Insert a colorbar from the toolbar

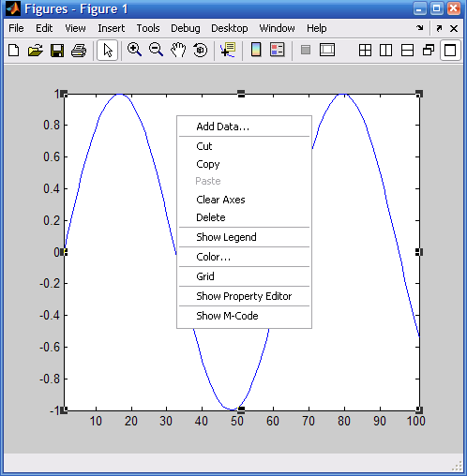coord(256,50)
